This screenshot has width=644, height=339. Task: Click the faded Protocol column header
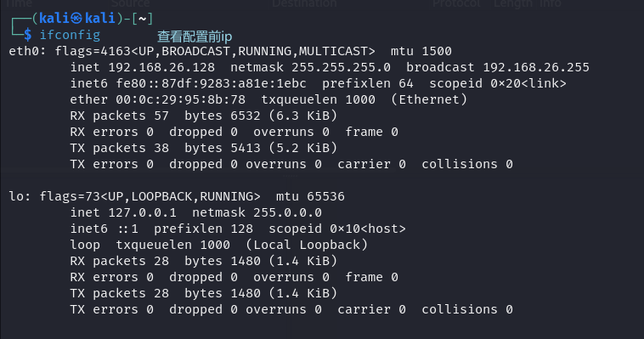(x=456, y=3)
